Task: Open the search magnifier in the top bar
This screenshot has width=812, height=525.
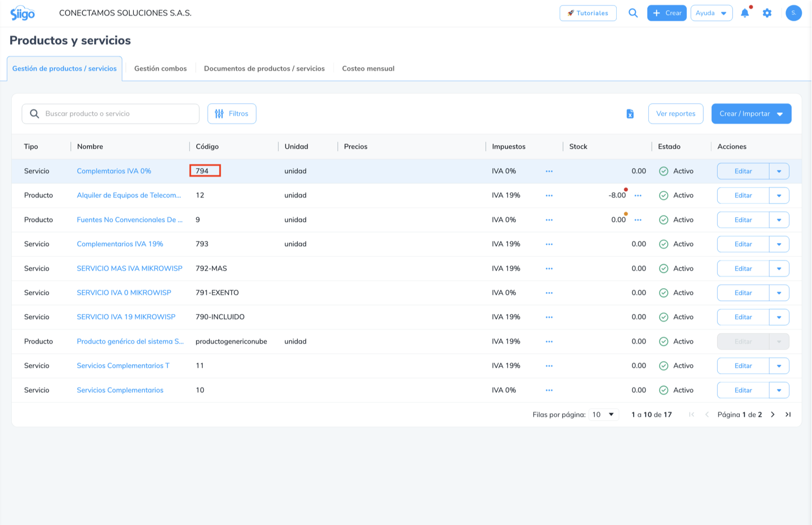Action: (633, 13)
